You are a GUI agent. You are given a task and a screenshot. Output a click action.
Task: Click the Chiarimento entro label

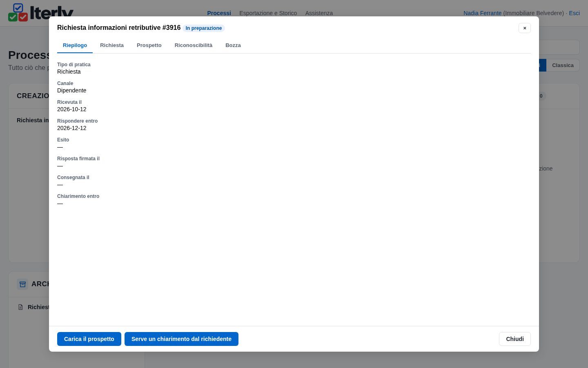coord(78,196)
